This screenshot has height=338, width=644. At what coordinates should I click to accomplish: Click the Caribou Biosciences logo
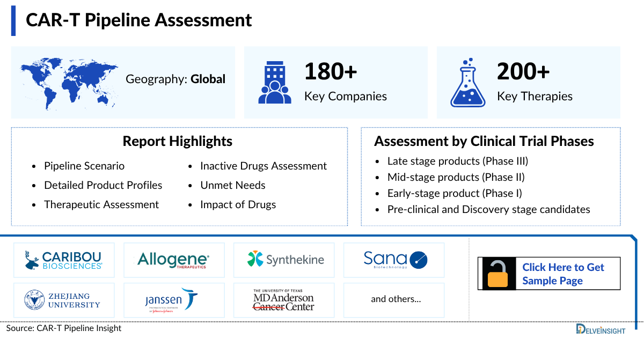(x=63, y=260)
